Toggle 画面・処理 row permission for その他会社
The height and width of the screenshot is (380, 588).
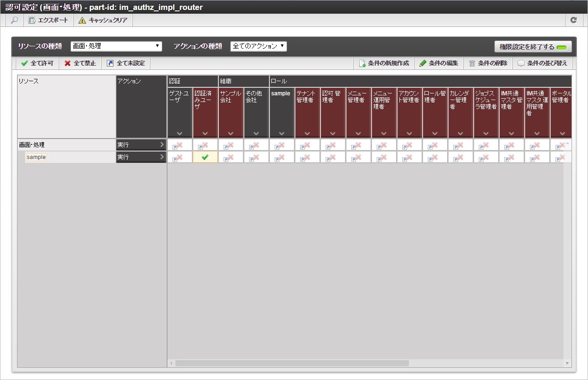[256, 145]
